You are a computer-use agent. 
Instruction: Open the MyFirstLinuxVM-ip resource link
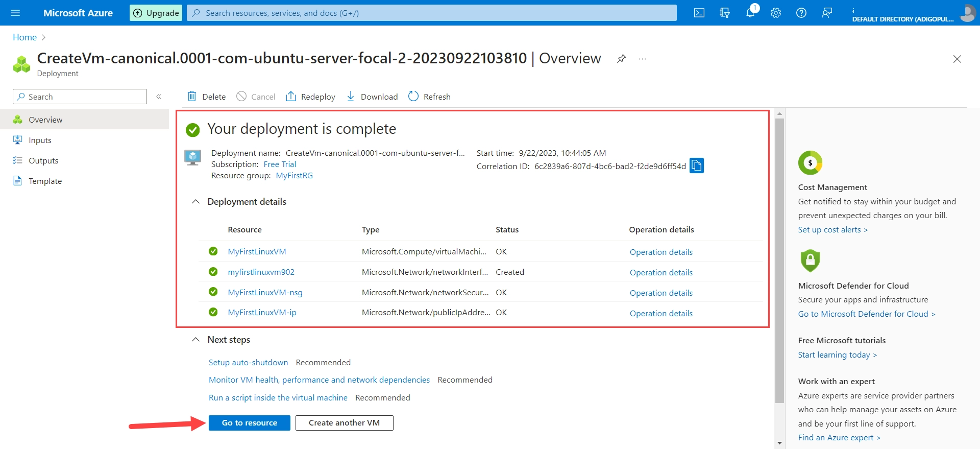[x=262, y=312]
